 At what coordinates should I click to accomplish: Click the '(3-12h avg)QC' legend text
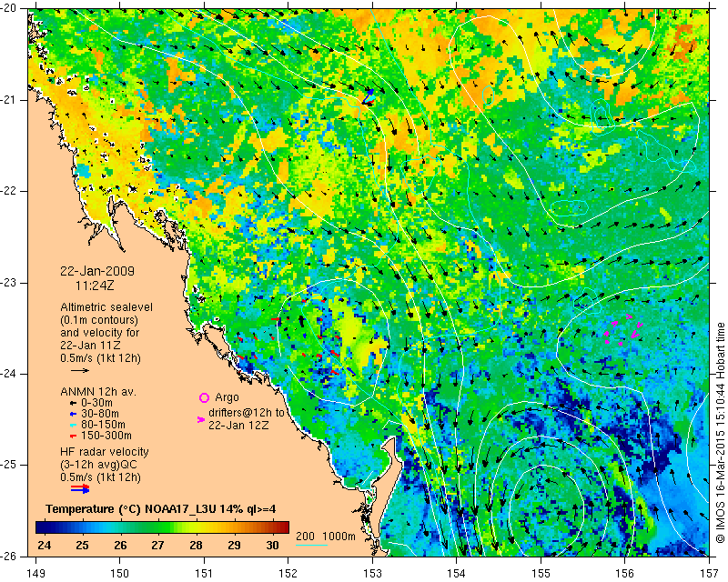[x=99, y=465]
